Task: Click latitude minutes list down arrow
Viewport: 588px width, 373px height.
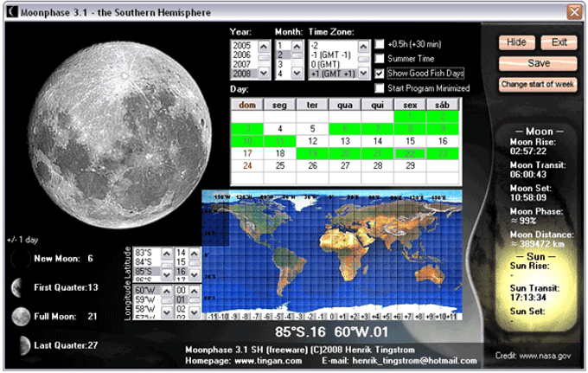Action: click(195, 274)
